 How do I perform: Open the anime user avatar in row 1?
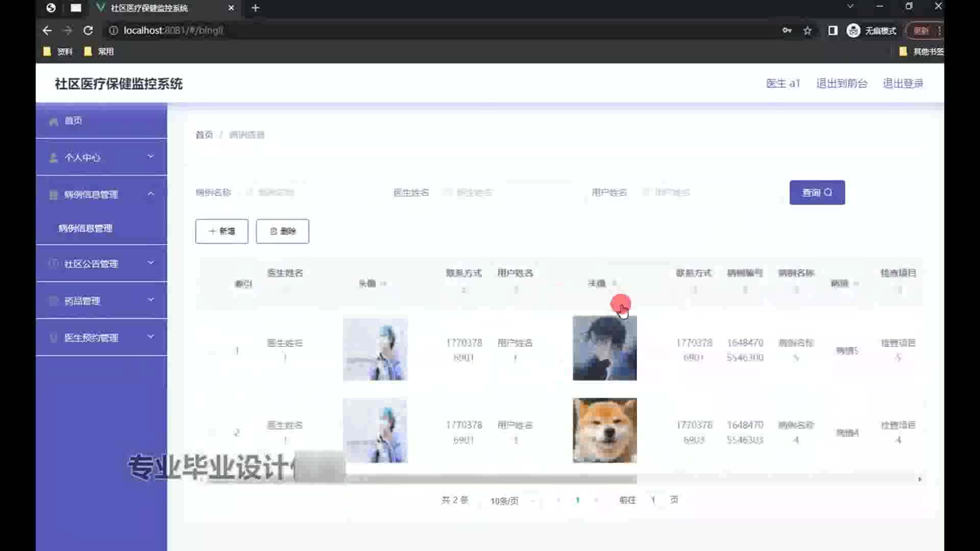click(605, 348)
